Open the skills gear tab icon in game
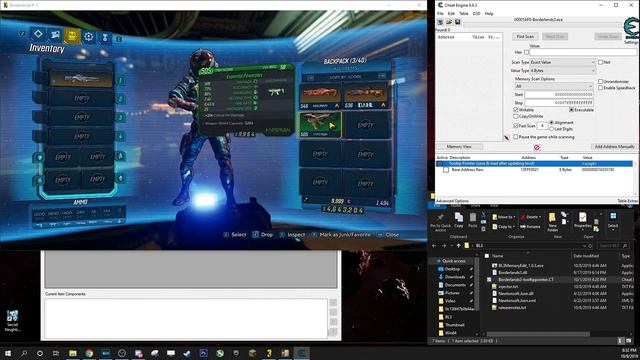This screenshot has width=640, height=360. click(x=89, y=37)
